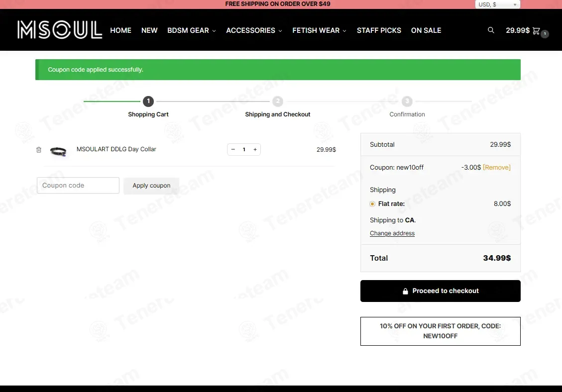Open the ON SALE menu item
Viewport: 562px width, 392px height.
tap(426, 30)
